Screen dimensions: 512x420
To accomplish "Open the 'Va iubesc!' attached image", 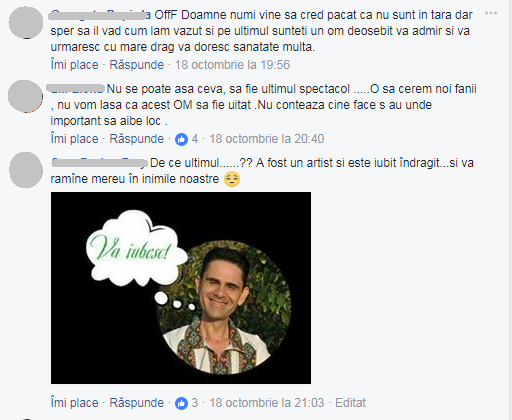I will [x=181, y=288].
